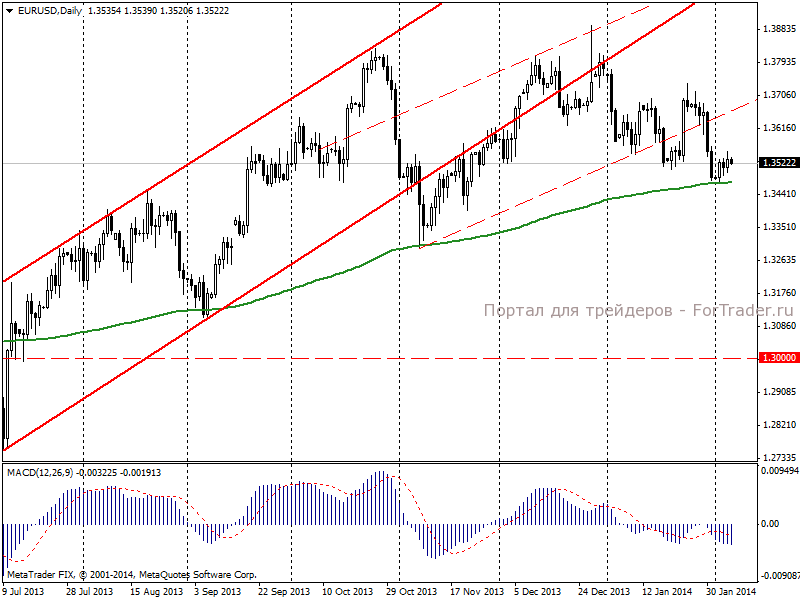The image size is (800, 600).
Task: Select the dashed red 1.30000 horizontal line
Action: (x=380, y=359)
